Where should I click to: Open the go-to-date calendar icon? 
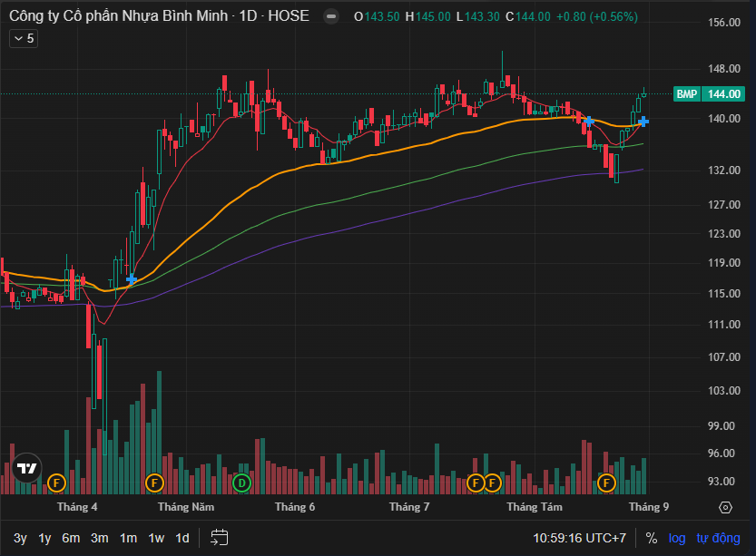(220, 537)
